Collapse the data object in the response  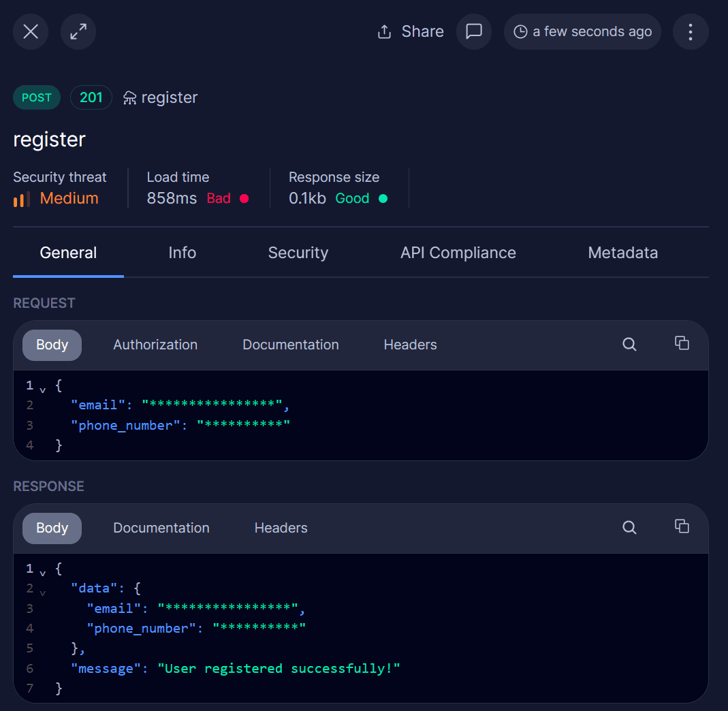click(x=42, y=590)
